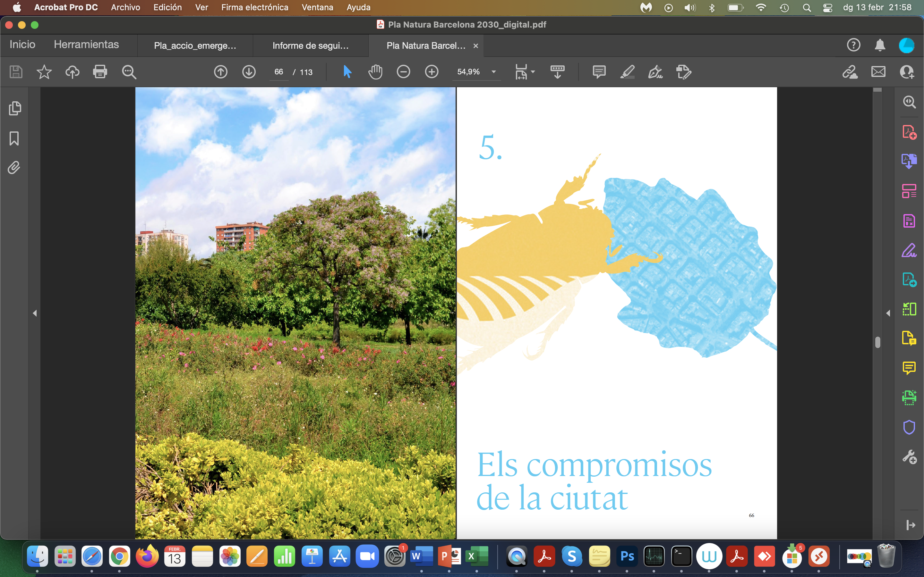The width and height of the screenshot is (924, 577).
Task: Click the vertical scrollbar thumb
Action: tap(877, 342)
